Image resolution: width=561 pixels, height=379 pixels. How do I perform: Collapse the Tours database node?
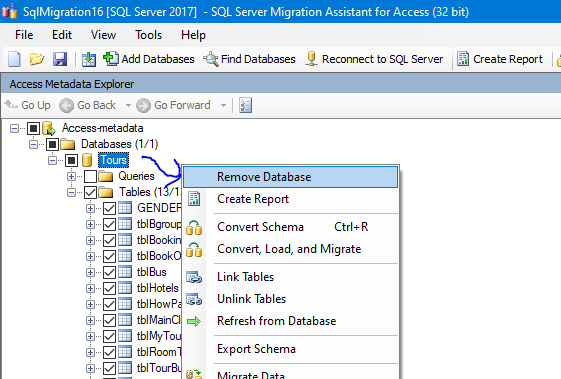(52, 160)
